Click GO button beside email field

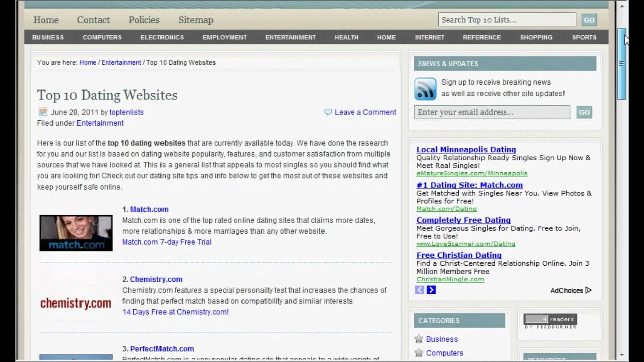tap(584, 112)
